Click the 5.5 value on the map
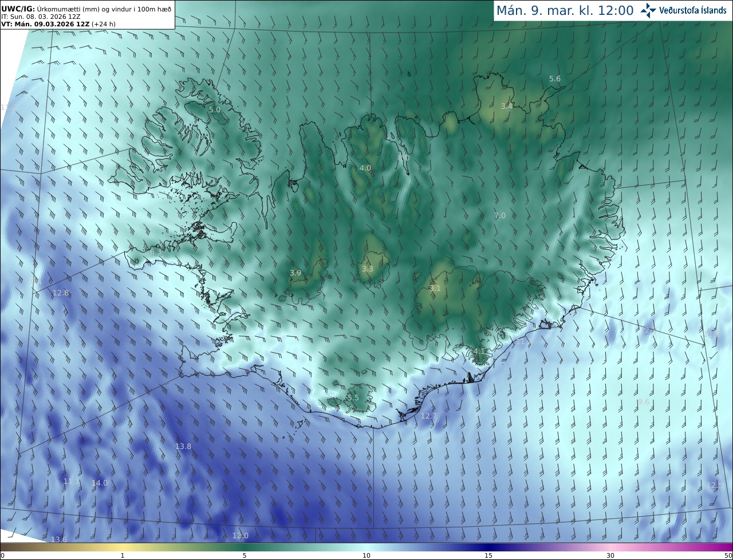The height and width of the screenshot is (560, 733). coord(353,398)
